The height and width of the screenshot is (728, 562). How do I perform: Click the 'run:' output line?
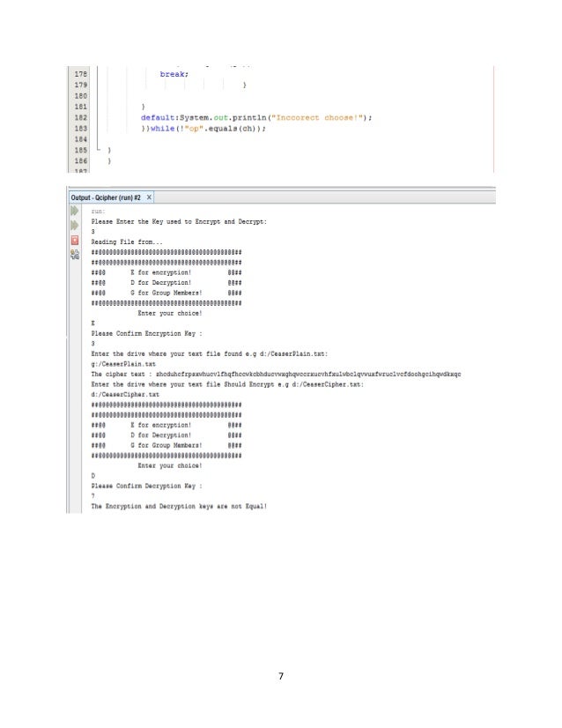pos(98,212)
